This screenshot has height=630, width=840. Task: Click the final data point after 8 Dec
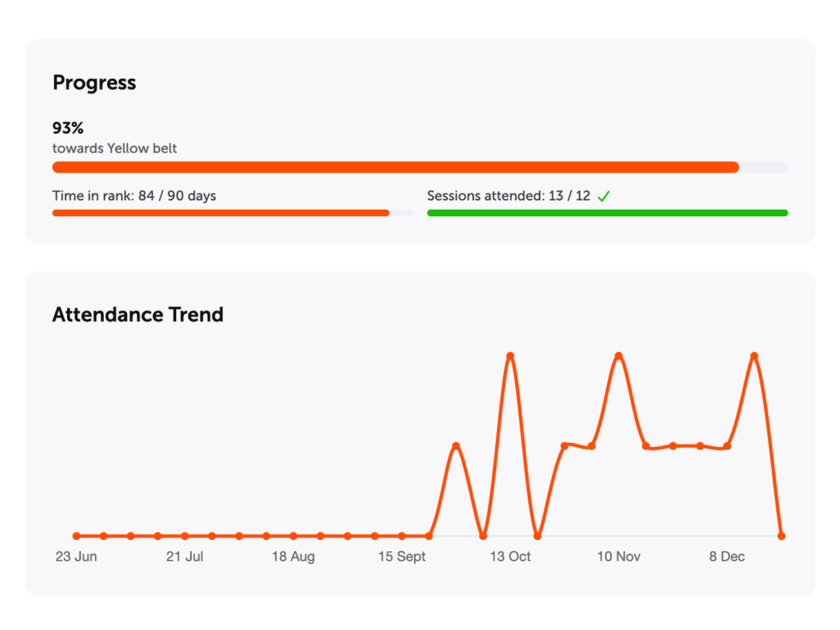click(781, 536)
